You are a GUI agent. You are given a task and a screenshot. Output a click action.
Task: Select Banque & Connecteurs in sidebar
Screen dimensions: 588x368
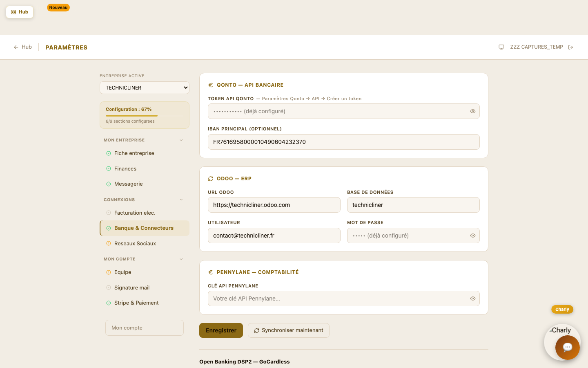(145, 228)
